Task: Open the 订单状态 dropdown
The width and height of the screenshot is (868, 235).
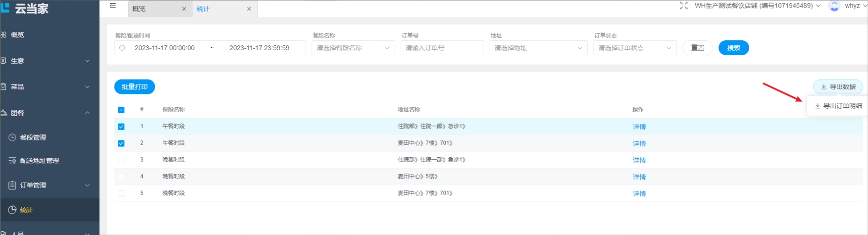Action: tap(635, 48)
